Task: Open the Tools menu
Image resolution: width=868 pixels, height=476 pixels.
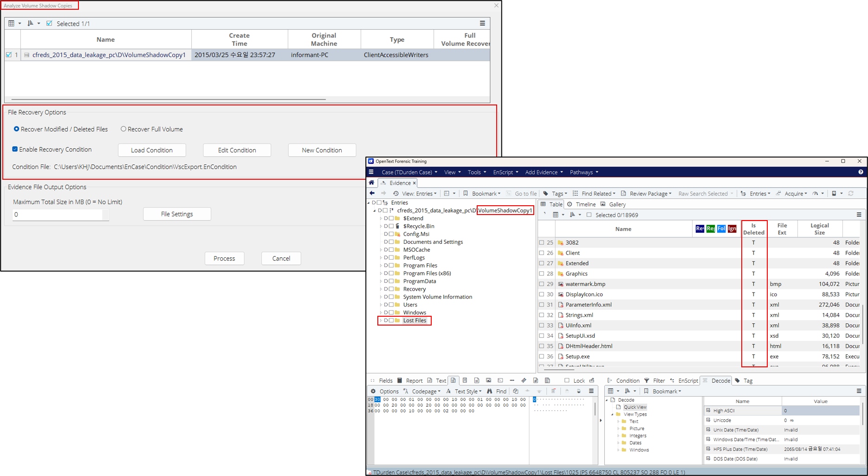Action: (477, 172)
